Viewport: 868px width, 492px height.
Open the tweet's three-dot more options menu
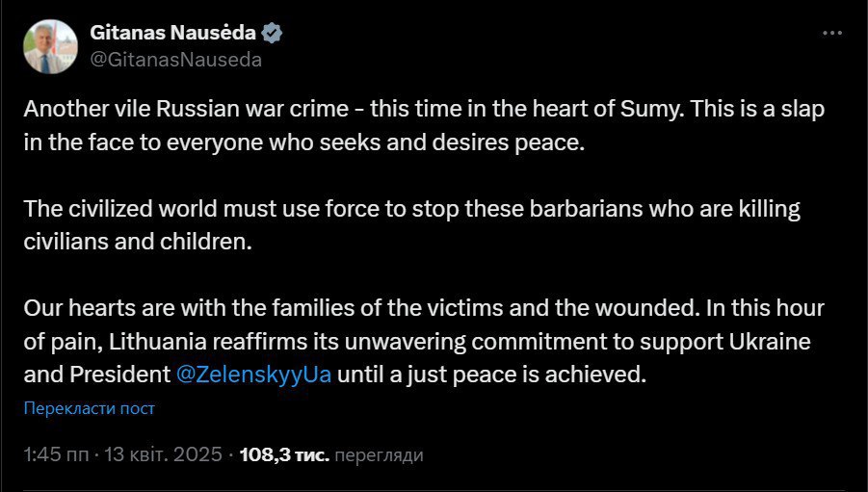(x=832, y=33)
